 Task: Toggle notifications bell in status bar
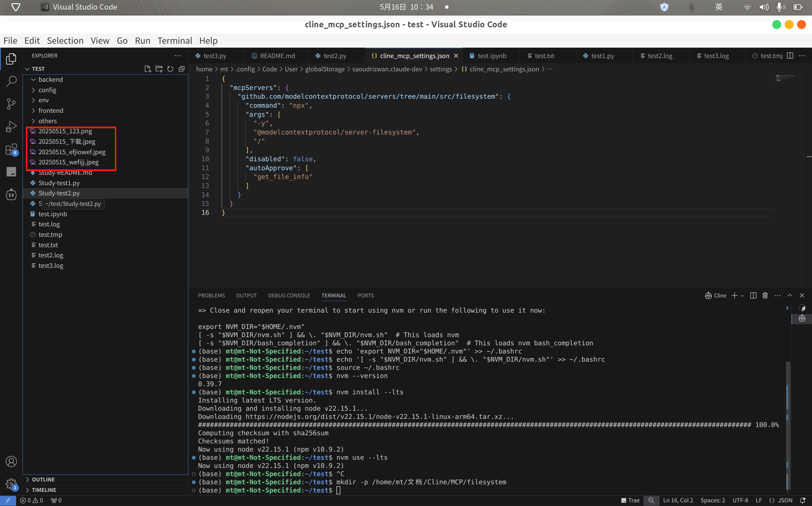coord(803,500)
